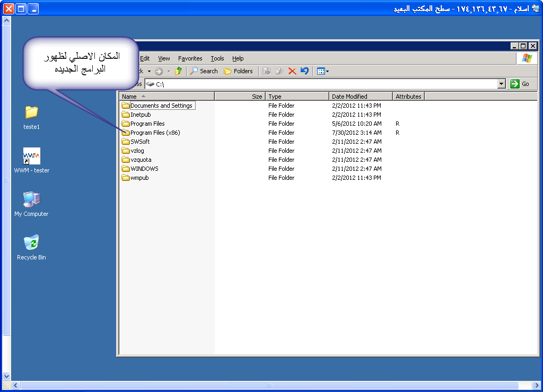This screenshot has height=392, width=543.
Task: Select the Recycle Bin desktop icon
Action: [31, 243]
